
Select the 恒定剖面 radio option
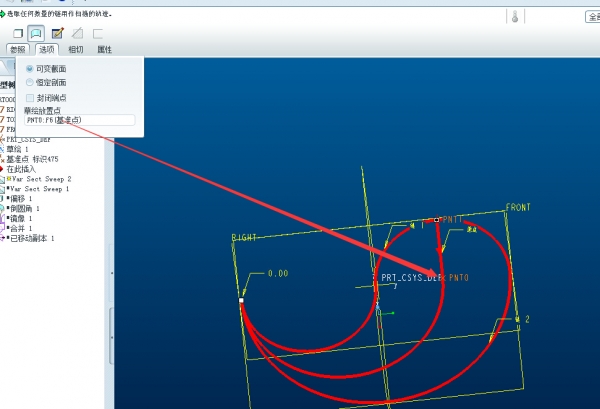(30, 82)
